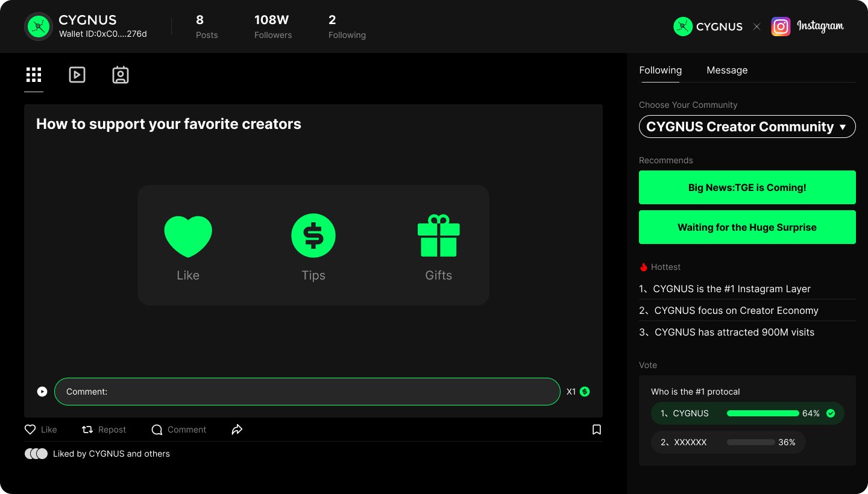The height and width of the screenshot is (494, 868).
Task: Select the Following tab in sidebar
Action: pyautogui.click(x=660, y=70)
